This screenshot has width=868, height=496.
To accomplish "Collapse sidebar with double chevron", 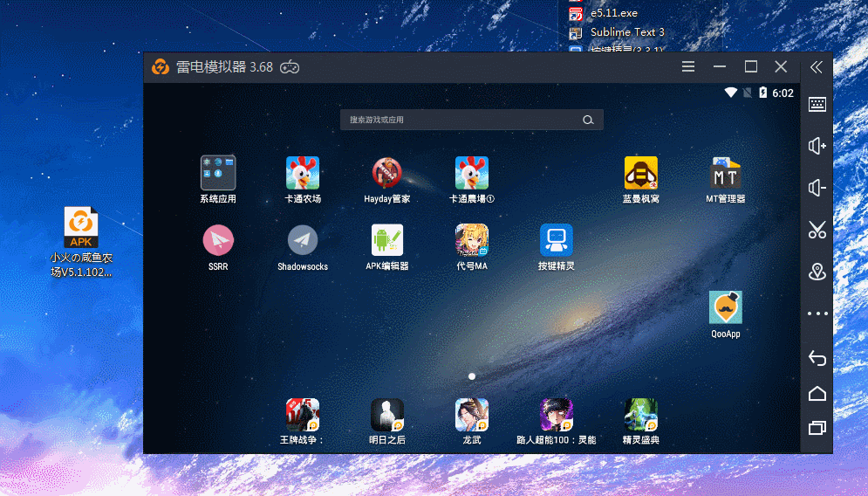I will click(817, 67).
